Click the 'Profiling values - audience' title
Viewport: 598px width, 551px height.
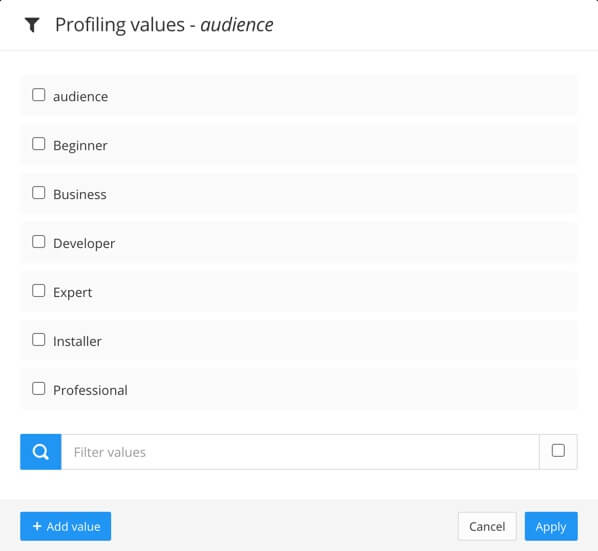[164, 25]
